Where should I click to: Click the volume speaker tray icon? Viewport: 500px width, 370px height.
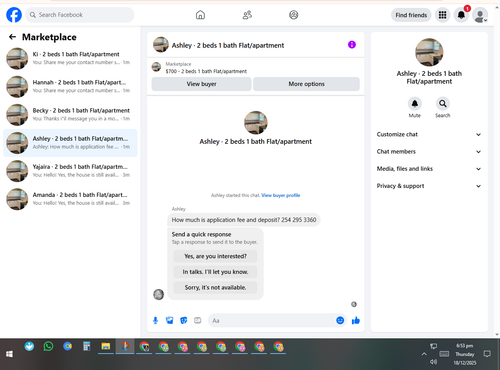433,362
